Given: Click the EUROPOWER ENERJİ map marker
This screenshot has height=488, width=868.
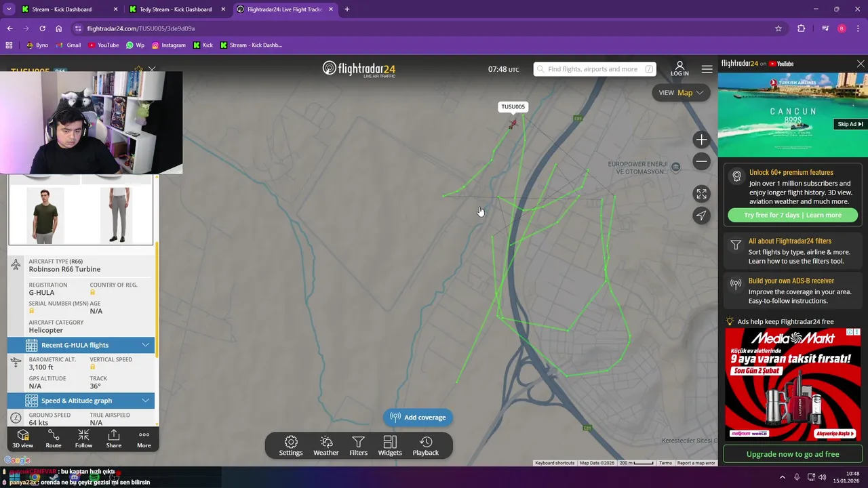Looking at the screenshot, I should click(675, 167).
